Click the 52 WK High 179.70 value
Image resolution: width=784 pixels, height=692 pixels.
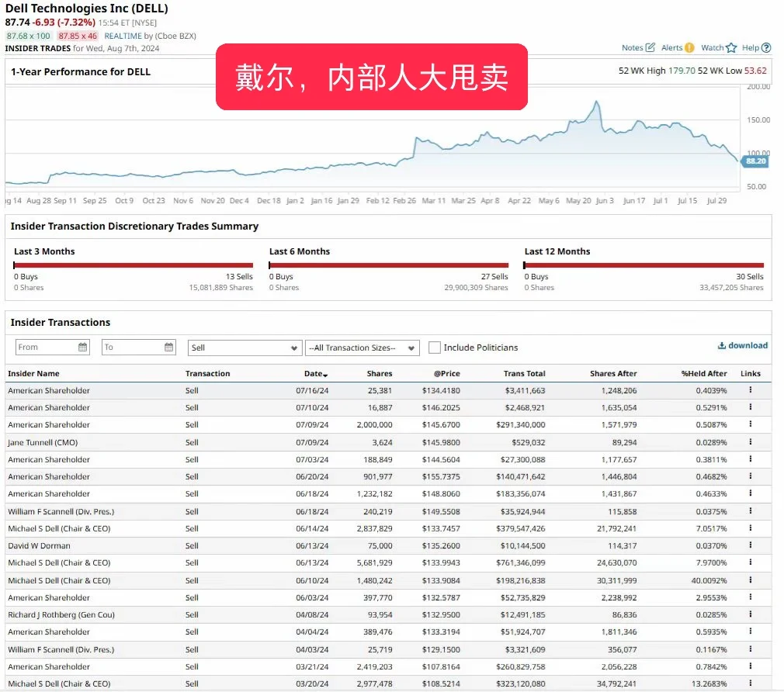pyautogui.click(x=682, y=71)
